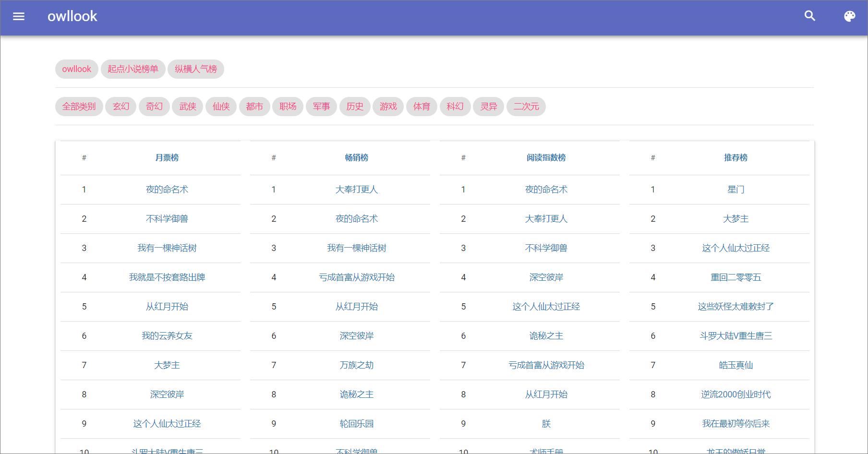868x454 pixels.
Task: Filter by 二次元 category
Action: point(526,107)
